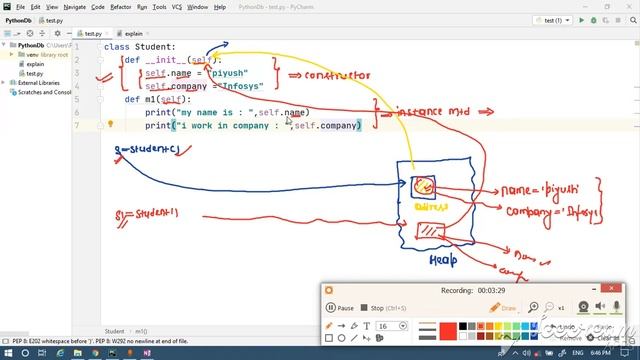Run the program with green play button
The width and height of the screenshot is (640, 360).
pos(582,20)
